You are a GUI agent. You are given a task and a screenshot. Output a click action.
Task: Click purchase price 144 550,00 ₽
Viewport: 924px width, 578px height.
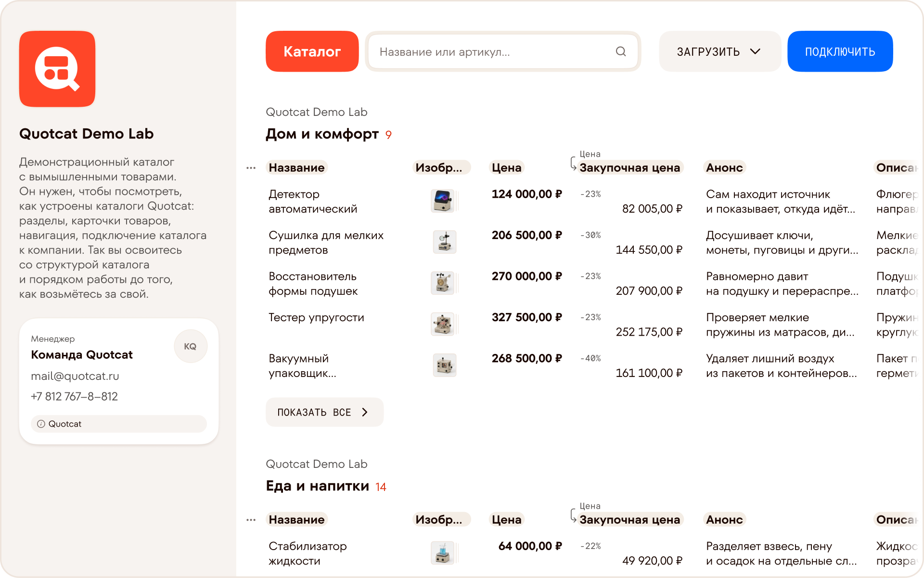(x=649, y=250)
